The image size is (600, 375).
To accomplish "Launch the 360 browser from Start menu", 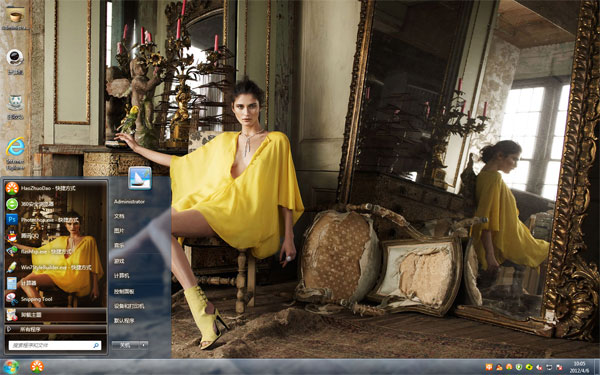I will pyautogui.click(x=12, y=204).
